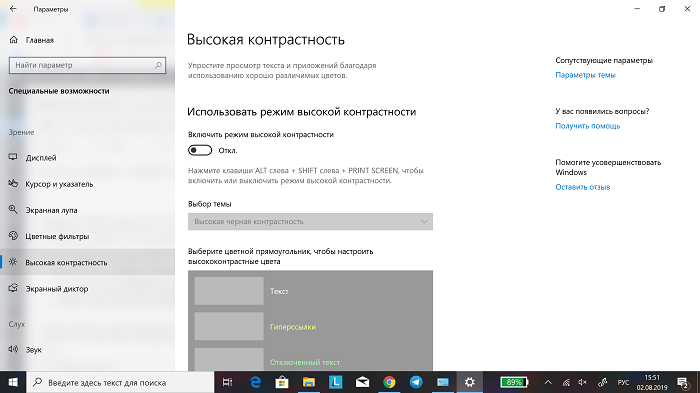Open the Windows Start menu
Image resolution: width=700 pixels, height=393 pixels.
point(13,382)
